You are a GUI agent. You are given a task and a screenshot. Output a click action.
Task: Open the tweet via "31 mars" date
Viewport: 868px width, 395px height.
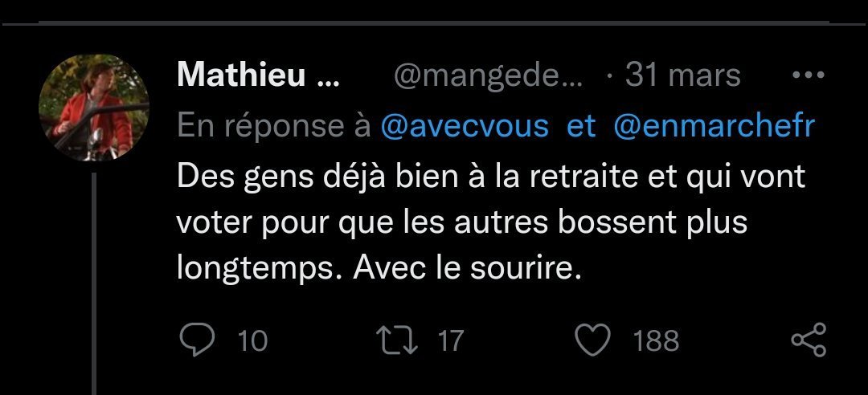click(682, 76)
